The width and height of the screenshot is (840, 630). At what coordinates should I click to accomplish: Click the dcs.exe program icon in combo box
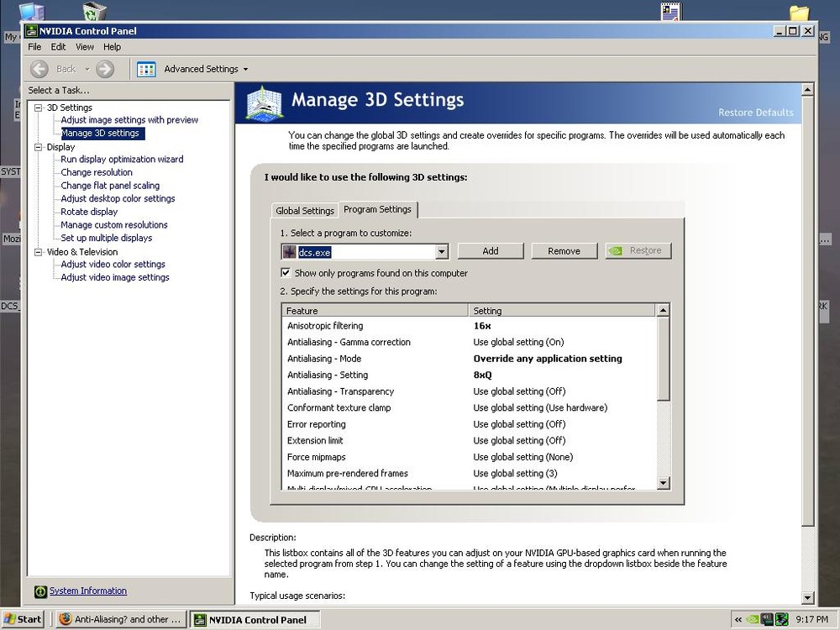289,252
